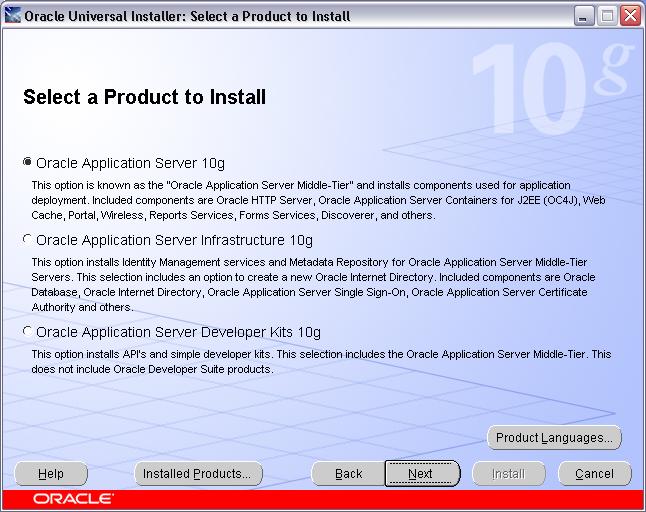Minimize the Oracle Universal Installer window
The width and height of the screenshot is (646, 512).
coord(586,15)
